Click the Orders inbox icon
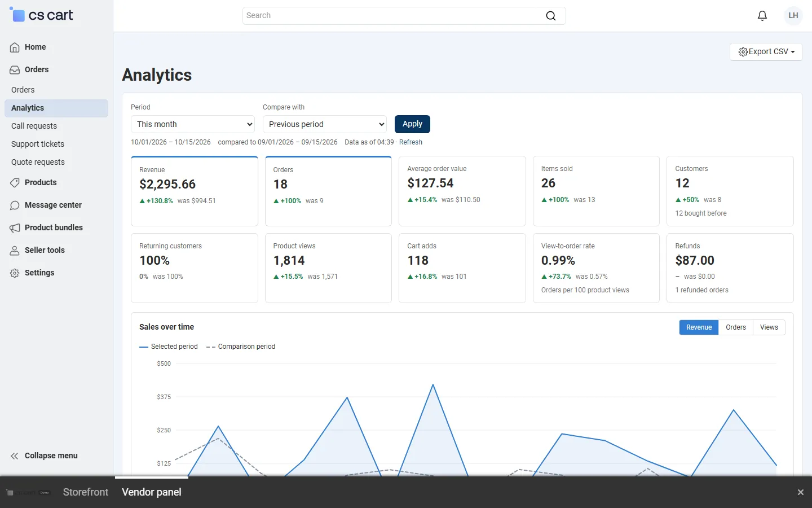 [15, 70]
